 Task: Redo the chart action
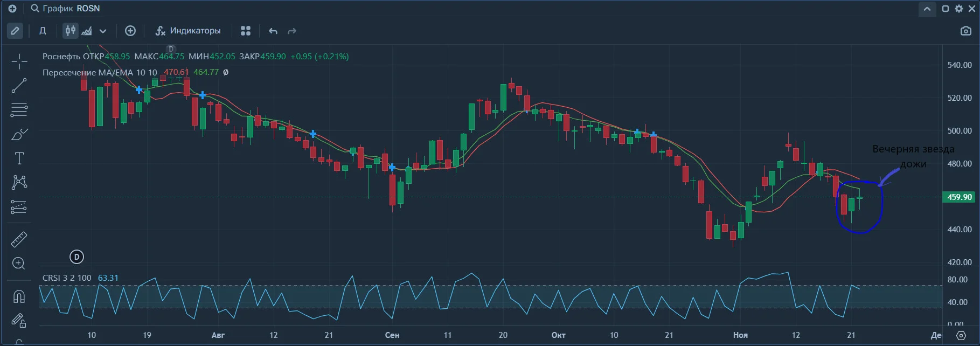coord(292,31)
